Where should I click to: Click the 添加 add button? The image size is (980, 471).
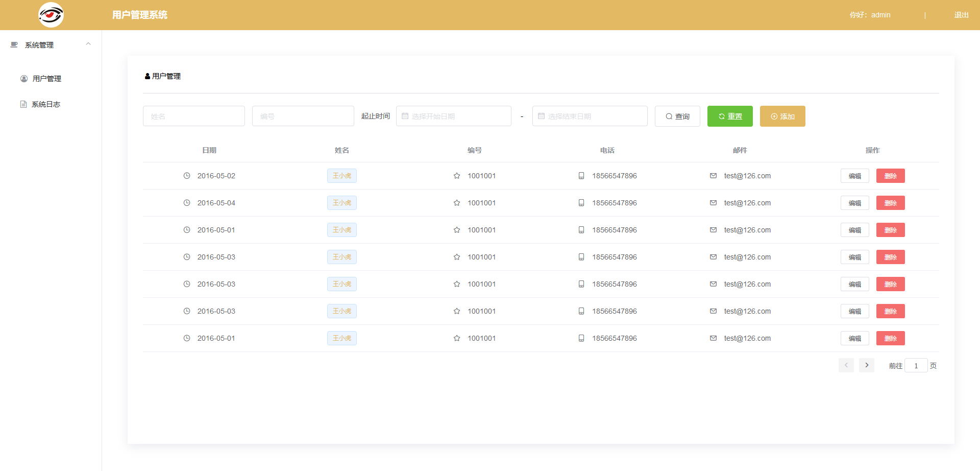click(782, 116)
